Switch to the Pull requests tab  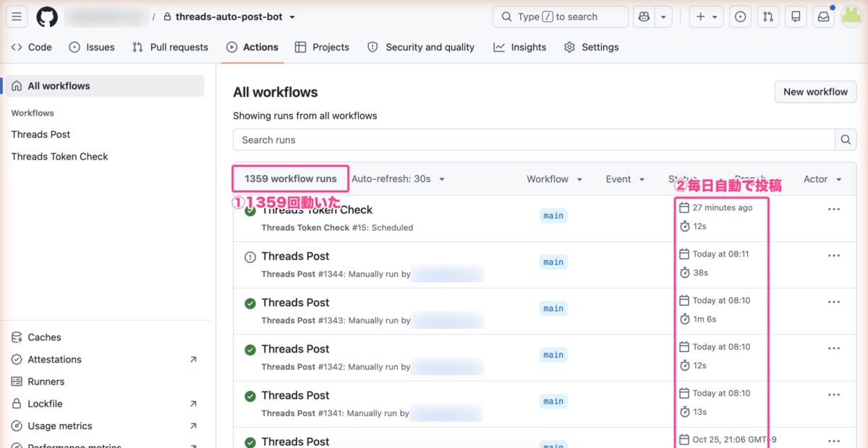click(x=170, y=47)
